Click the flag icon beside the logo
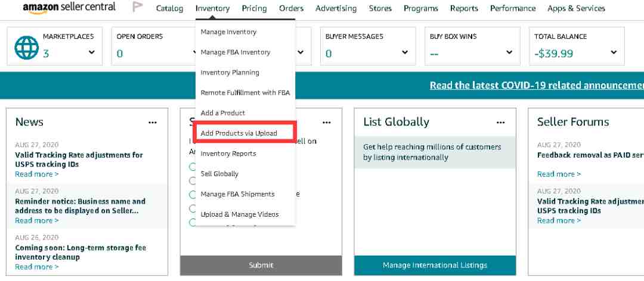Screen dimensions: 644x281 pyautogui.click(x=138, y=7)
